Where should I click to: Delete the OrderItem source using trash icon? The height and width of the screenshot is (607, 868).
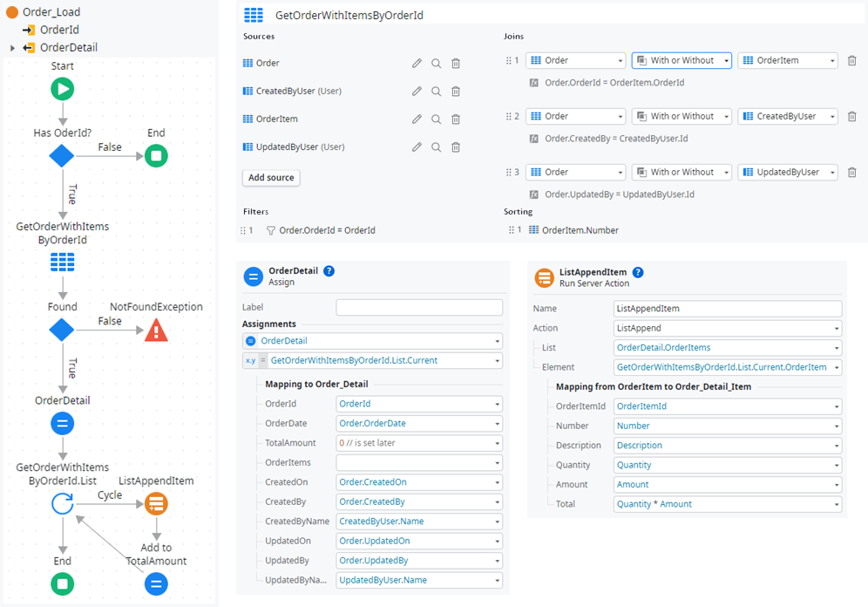tap(456, 119)
